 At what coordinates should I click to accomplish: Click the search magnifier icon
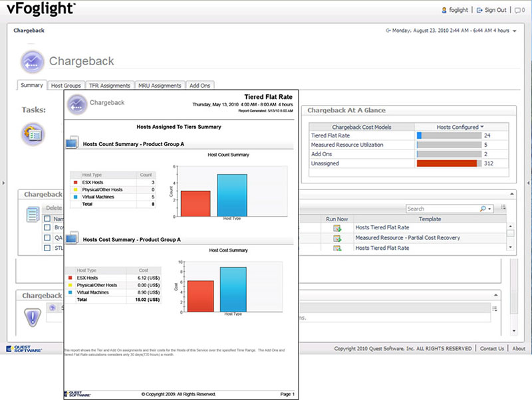pyautogui.click(x=483, y=209)
